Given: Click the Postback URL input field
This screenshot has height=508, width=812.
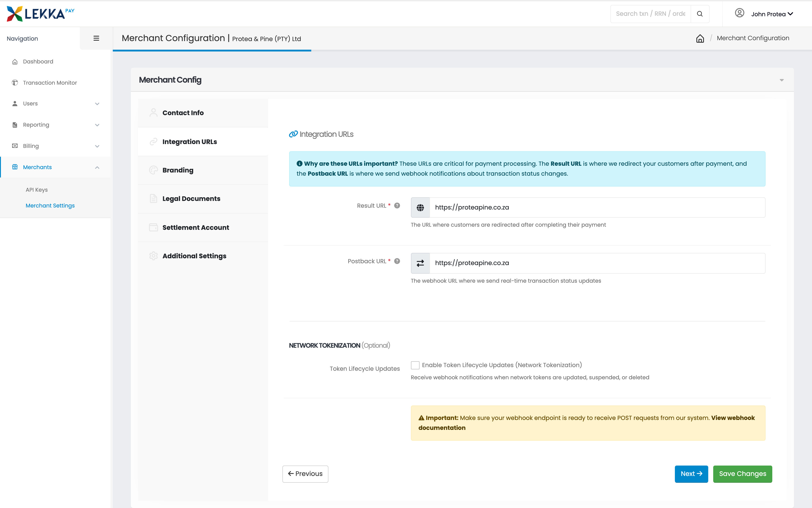Looking at the screenshot, I should tap(597, 263).
